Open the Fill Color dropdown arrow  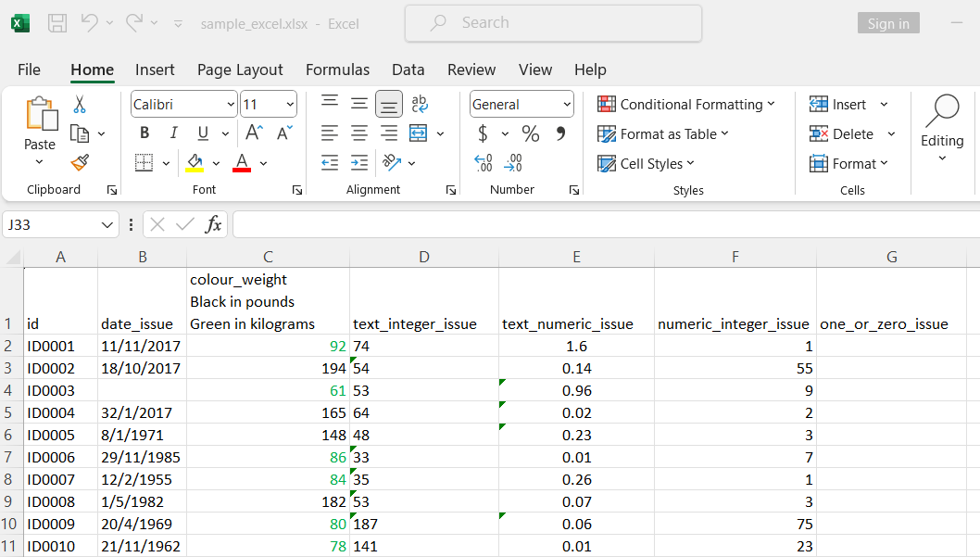tap(216, 163)
